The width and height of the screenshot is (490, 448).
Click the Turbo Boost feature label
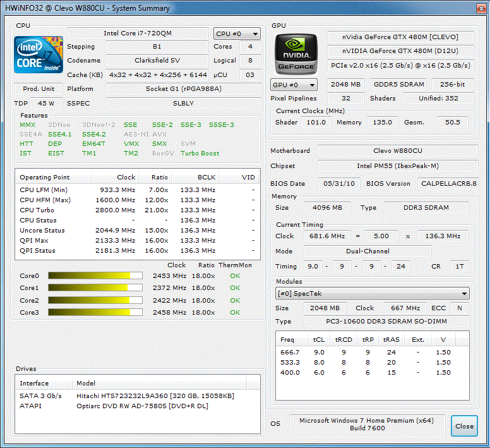(200, 154)
